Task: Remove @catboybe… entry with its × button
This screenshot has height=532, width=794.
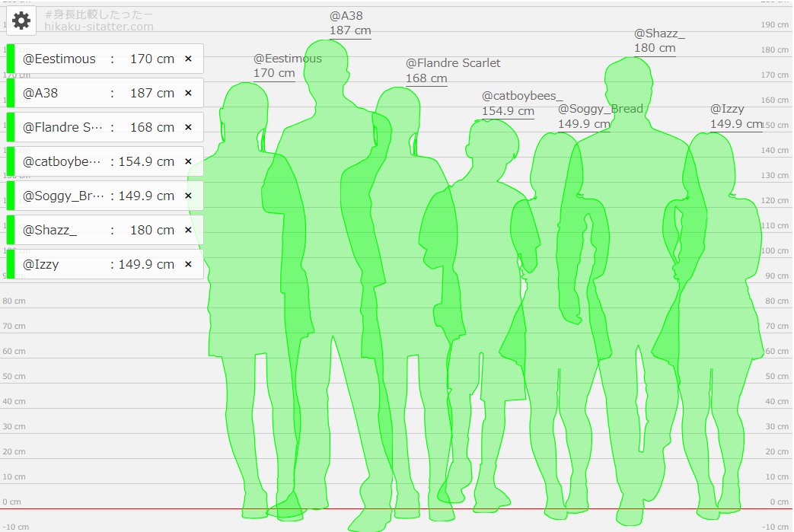Action: [x=188, y=161]
